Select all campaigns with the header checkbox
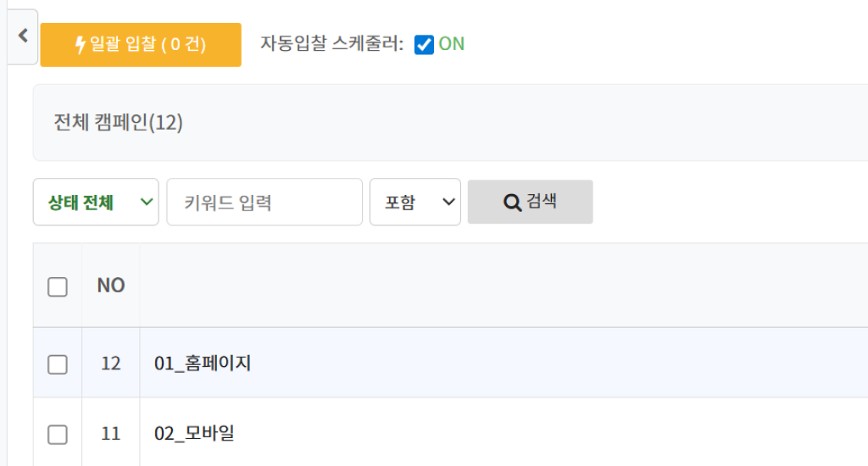 pos(58,287)
